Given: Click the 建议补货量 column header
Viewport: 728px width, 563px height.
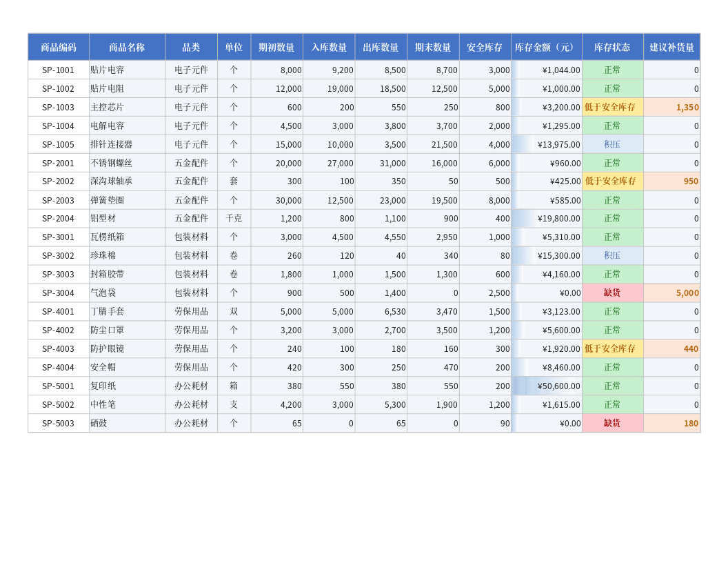Looking at the screenshot, I should (x=672, y=47).
